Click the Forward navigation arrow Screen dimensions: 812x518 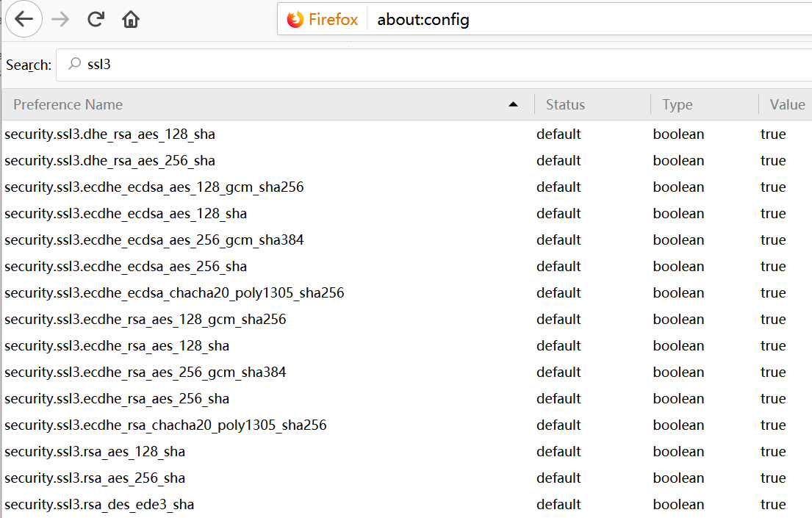point(60,19)
